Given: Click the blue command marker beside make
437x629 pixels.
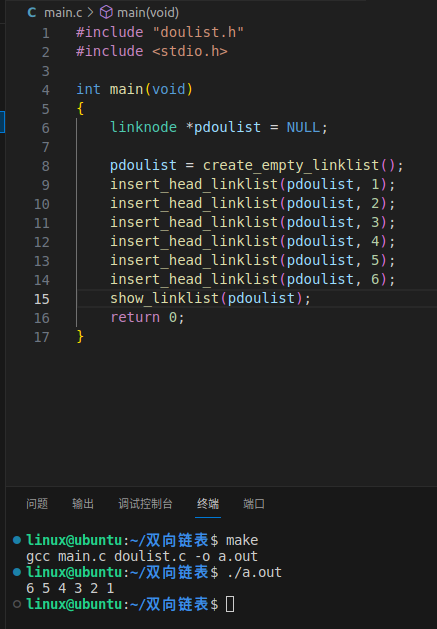Looking at the screenshot, I should tap(17, 540).
